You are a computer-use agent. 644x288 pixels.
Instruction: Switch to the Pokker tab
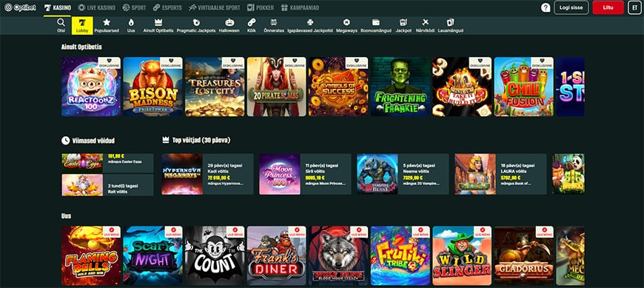261,7
